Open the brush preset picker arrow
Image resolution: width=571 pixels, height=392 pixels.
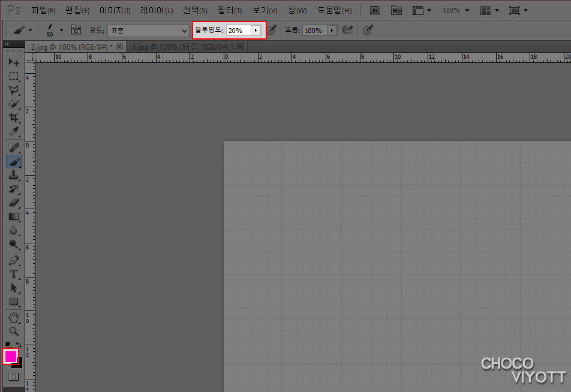coord(61,30)
